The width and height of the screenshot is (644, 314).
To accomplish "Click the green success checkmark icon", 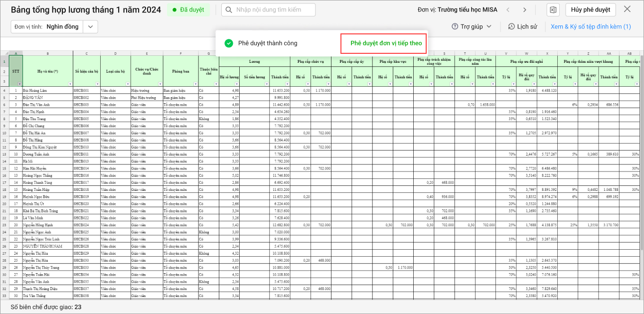I will click(x=229, y=43).
